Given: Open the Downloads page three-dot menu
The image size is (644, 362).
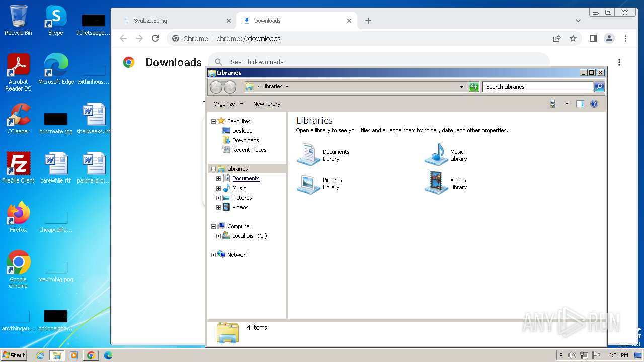Looking at the screenshot, I should coord(619,62).
